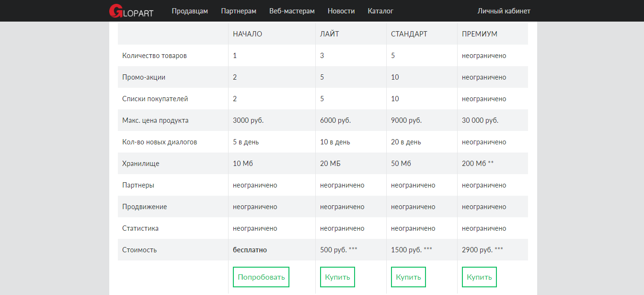Click the 'бесплатно' price cell
Viewport: 644px width, 295px height.
click(x=250, y=250)
